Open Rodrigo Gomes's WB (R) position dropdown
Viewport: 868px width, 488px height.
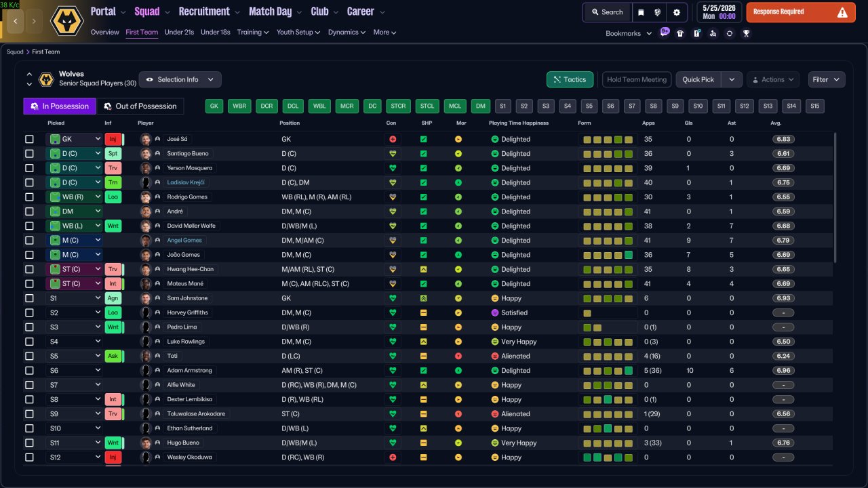tap(74, 197)
